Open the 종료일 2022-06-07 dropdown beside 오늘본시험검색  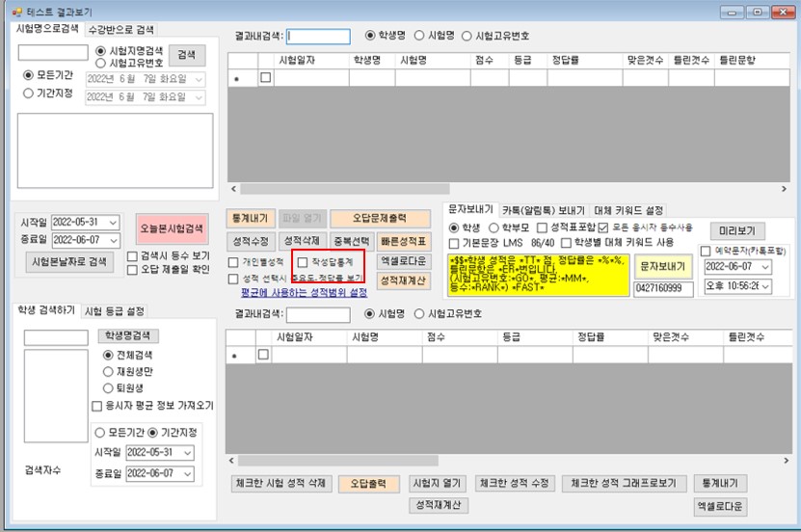(114, 240)
